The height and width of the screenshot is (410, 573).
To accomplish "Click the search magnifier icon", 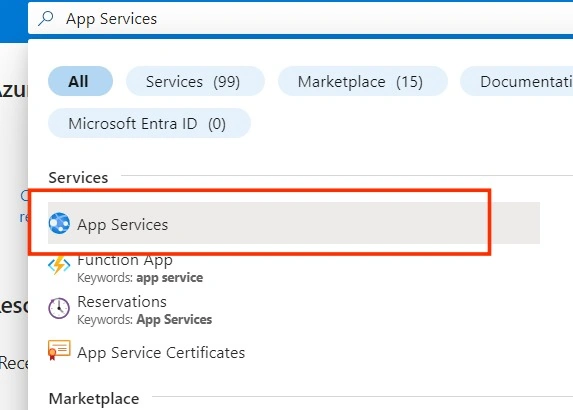I will point(46,18).
